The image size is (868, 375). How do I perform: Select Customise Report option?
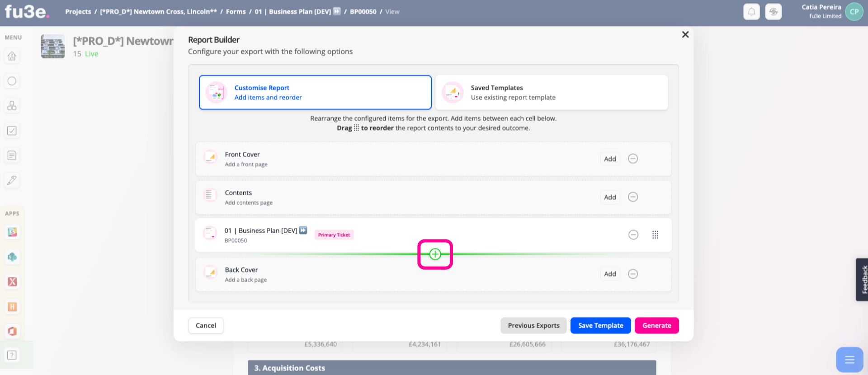[x=315, y=92]
